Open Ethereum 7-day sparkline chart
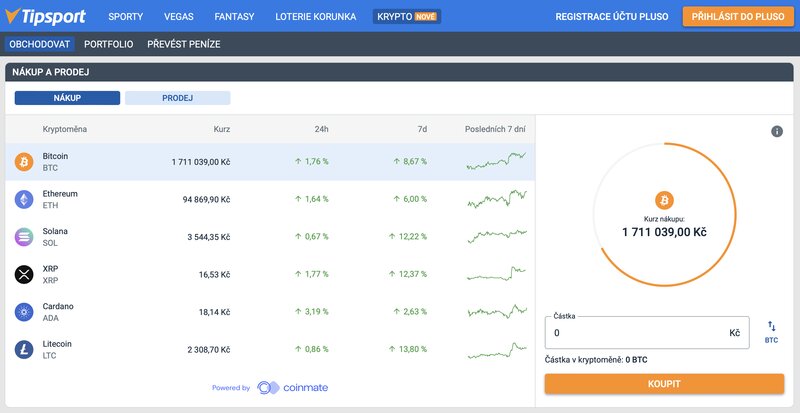This screenshot has width=800, height=413. pos(496,199)
